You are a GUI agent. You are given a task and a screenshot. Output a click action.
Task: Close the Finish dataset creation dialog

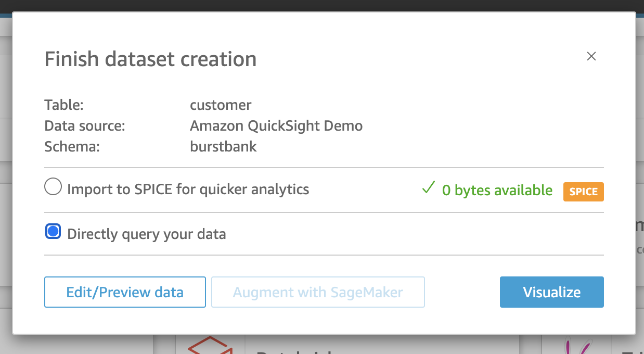coord(591,56)
